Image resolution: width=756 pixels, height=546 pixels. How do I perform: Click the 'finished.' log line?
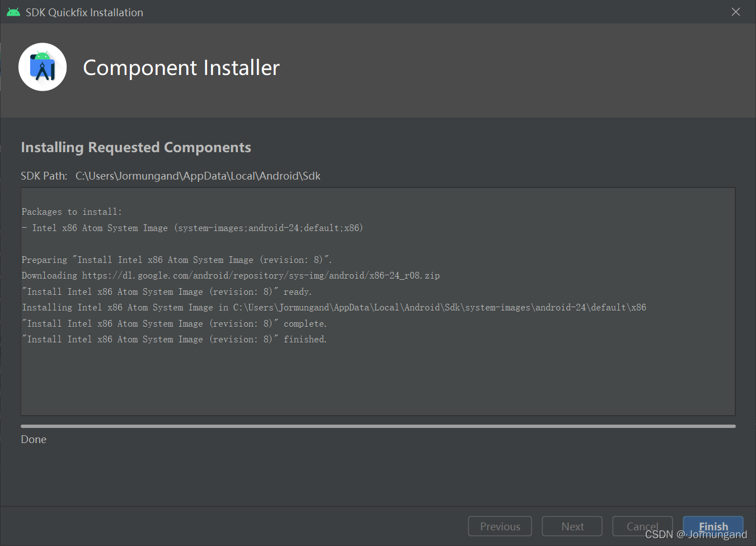174,339
